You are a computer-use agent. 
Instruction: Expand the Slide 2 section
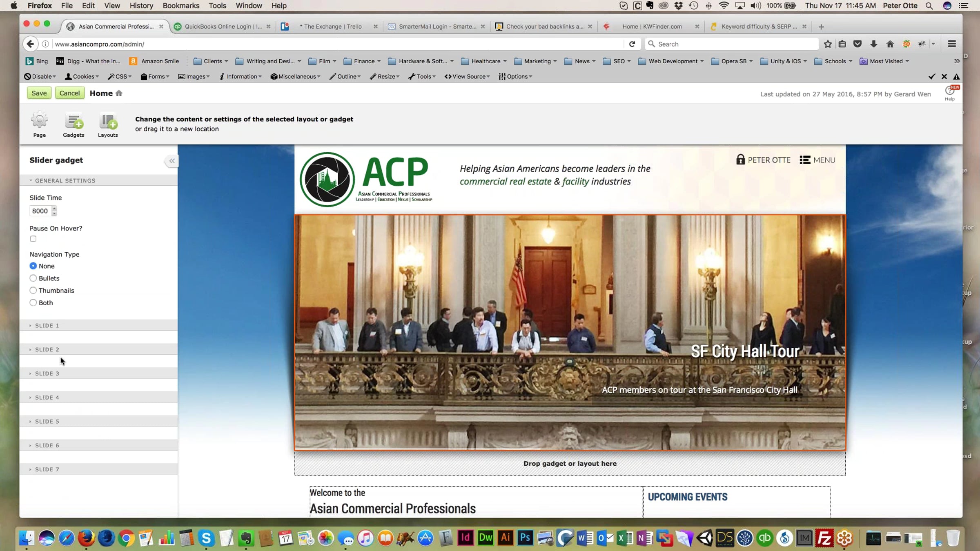[x=47, y=349]
